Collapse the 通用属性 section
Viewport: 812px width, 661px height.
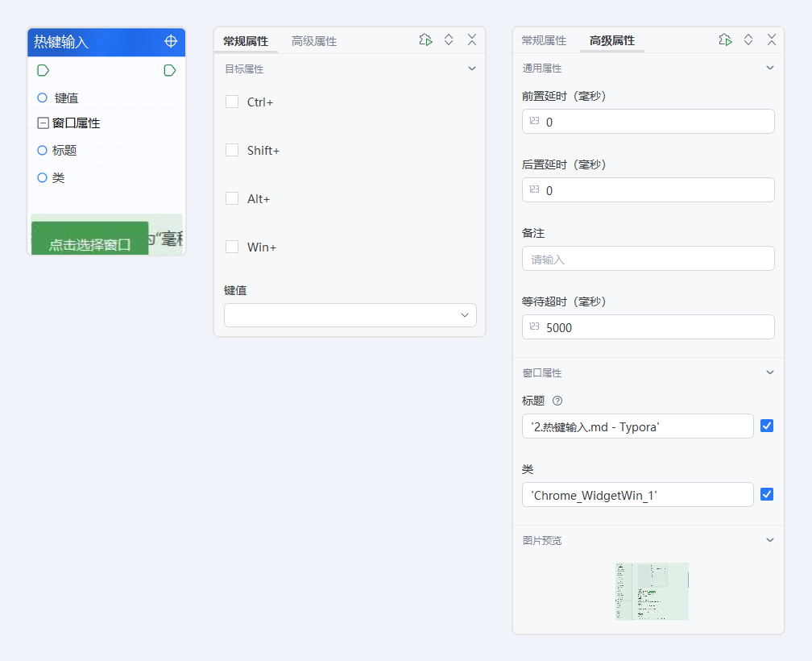point(769,69)
